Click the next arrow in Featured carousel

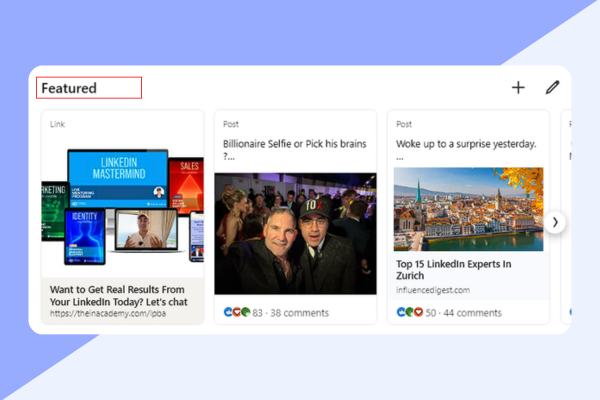[x=556, y=221]
